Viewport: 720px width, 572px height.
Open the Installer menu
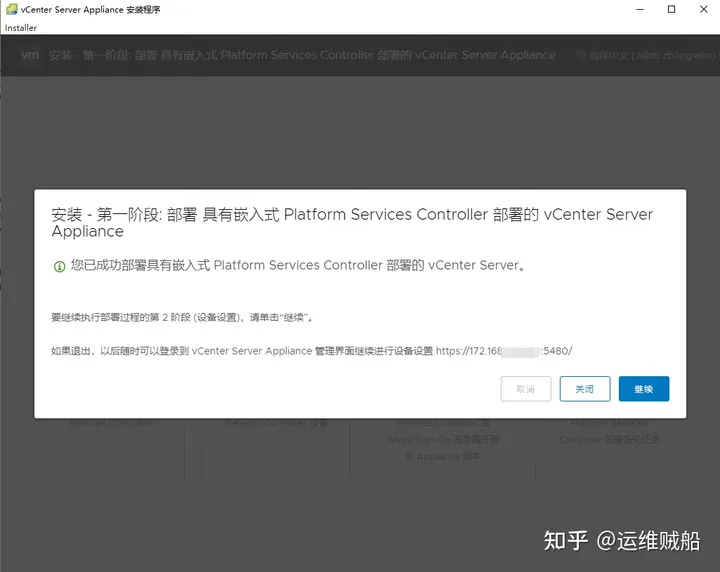click(x=21, y=28)
